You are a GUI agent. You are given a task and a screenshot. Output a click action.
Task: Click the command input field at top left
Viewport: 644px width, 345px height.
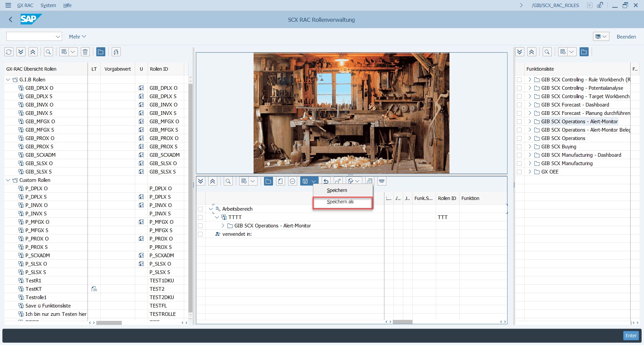(x=31, y=37)
